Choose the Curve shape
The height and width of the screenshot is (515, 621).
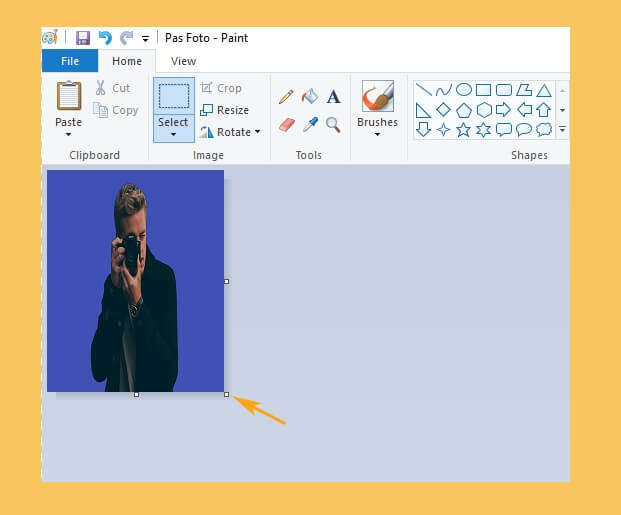pos(444,90)
